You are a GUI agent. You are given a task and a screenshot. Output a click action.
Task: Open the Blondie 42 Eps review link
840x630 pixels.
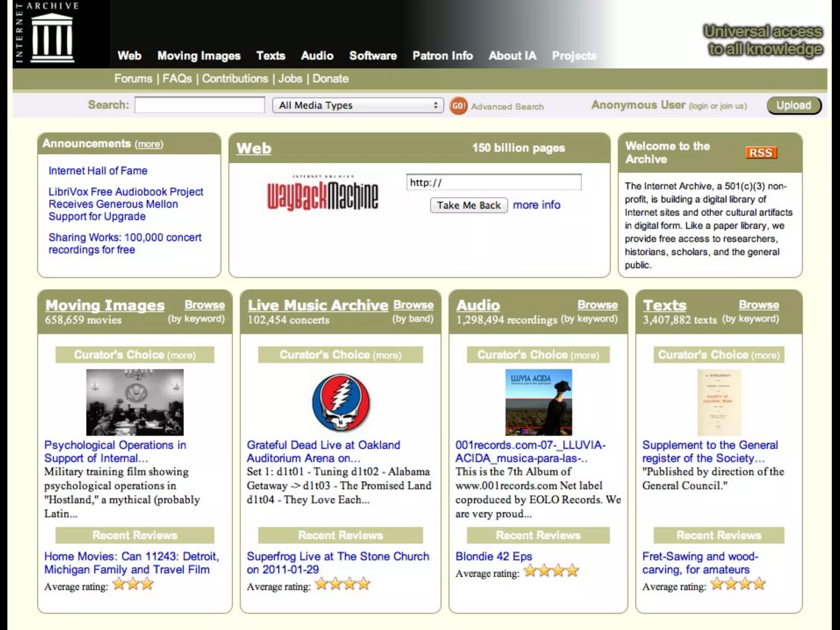point(493,557)
